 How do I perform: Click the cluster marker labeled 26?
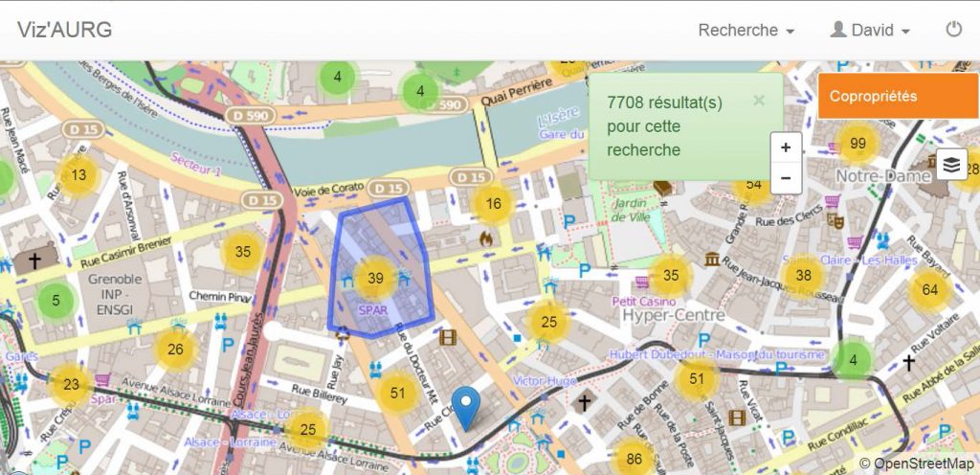tap(175, 350)
